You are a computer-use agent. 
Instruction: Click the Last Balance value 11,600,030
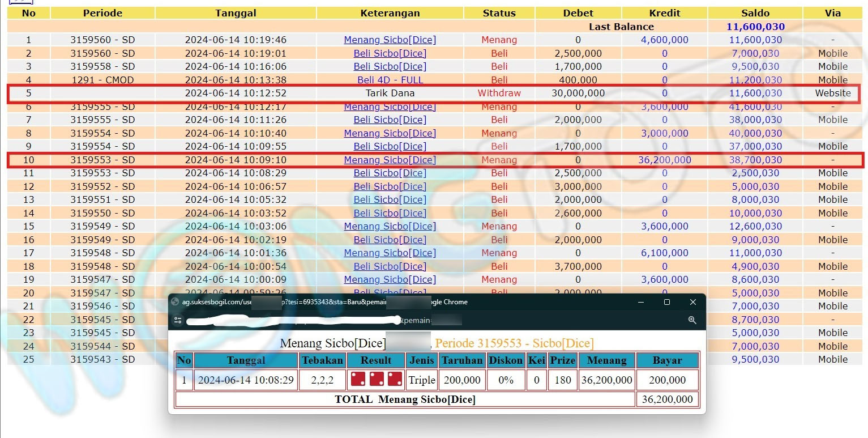[755, 27]
